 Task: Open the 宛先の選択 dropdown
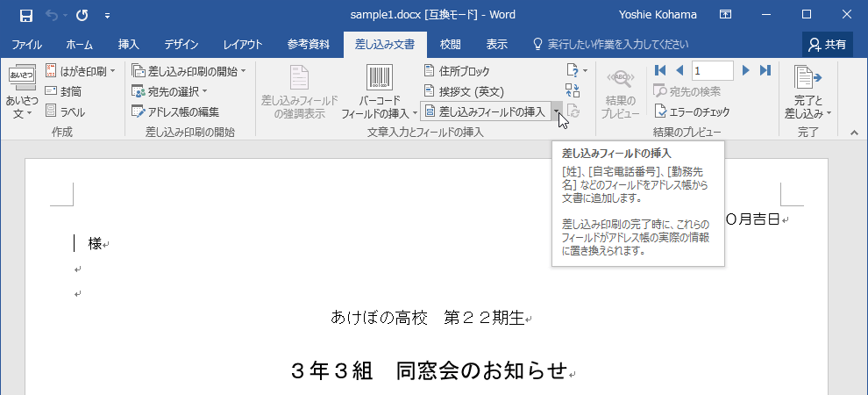pyautogui.click(x=169, y=91)
